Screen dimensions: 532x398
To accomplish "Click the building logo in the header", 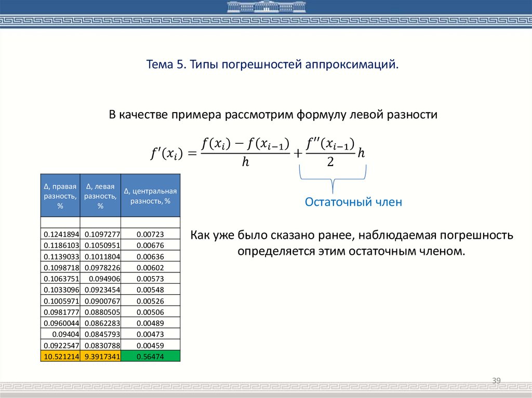I will pos(266,7).
